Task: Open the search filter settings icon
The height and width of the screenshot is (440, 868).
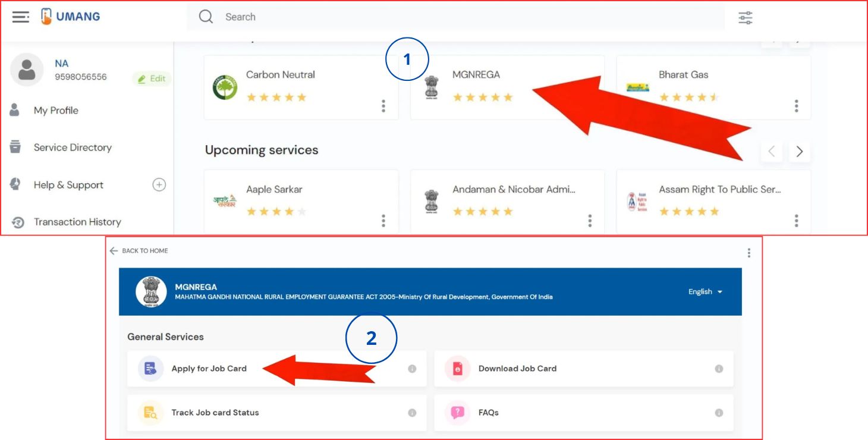Action: coord(745,18)
